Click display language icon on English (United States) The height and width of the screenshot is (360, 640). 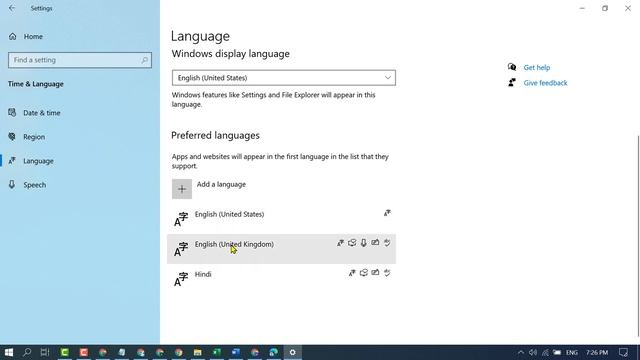[x=387, y=213]
